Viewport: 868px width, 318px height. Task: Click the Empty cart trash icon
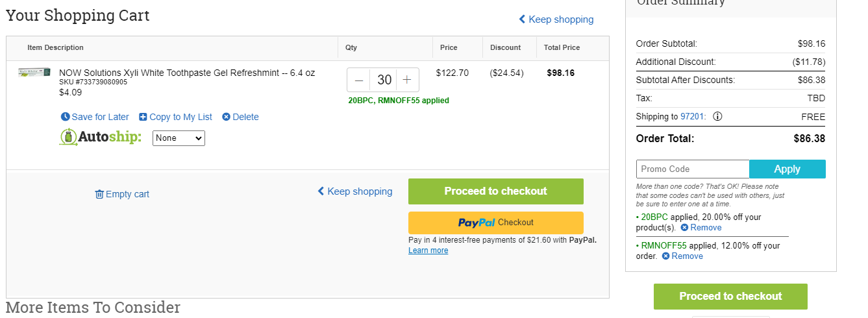pos(99,194)
